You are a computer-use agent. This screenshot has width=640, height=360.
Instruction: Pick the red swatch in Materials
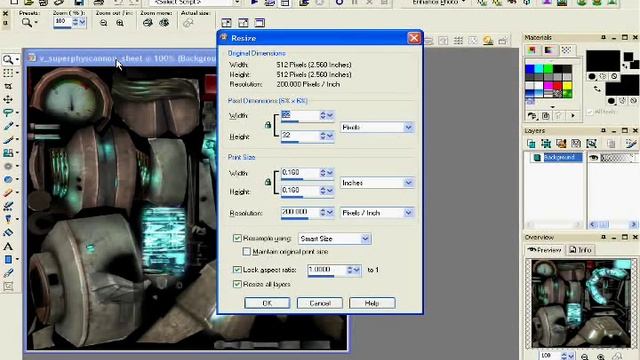(x=558, y=86)
